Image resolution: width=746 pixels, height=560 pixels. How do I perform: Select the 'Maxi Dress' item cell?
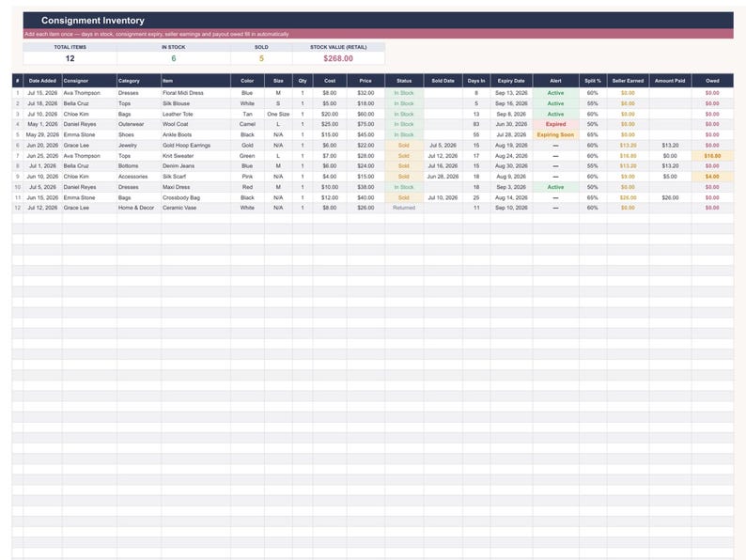coord(195,187)
